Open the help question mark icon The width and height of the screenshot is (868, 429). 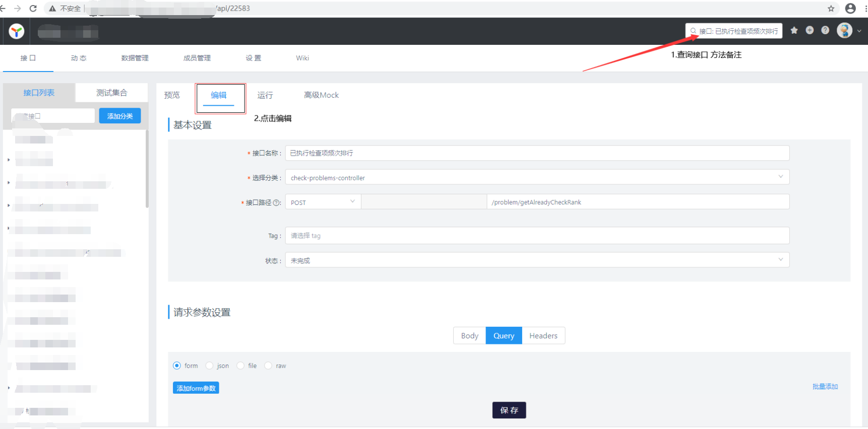825,31
